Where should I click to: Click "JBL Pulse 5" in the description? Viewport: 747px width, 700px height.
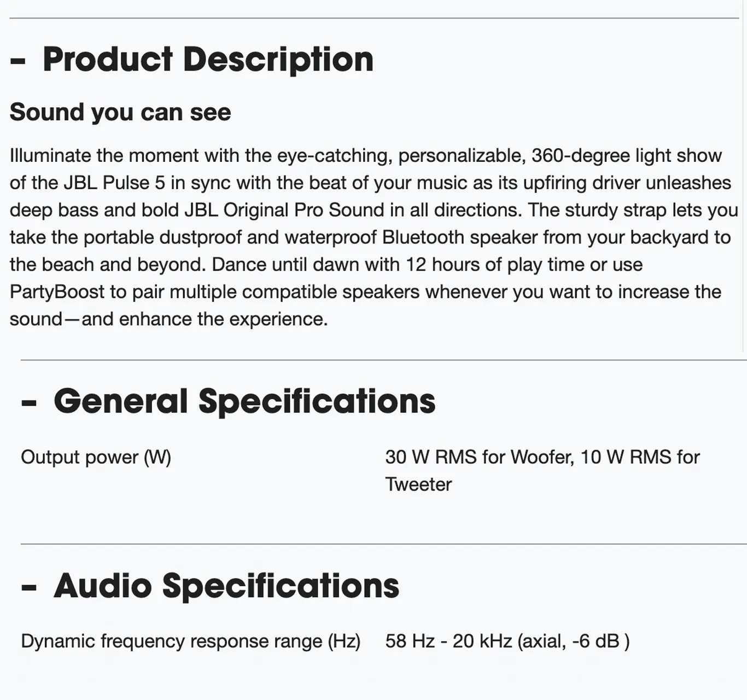point(114,183)
